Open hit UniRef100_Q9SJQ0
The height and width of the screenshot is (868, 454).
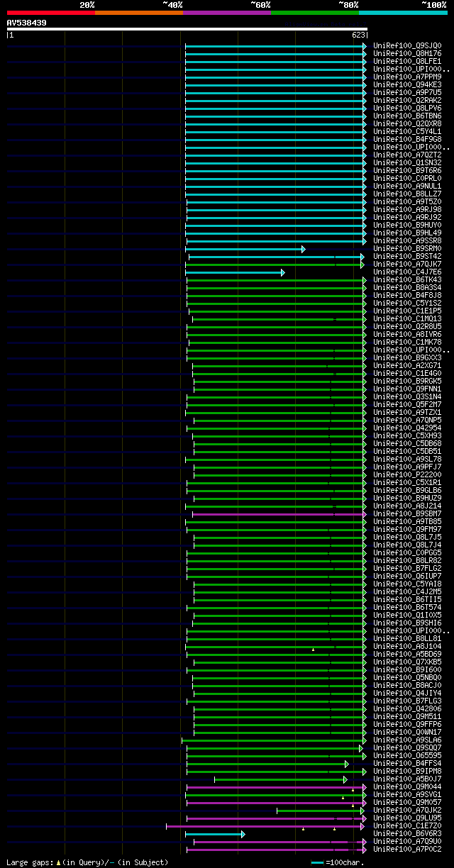(x=407, y=46)
